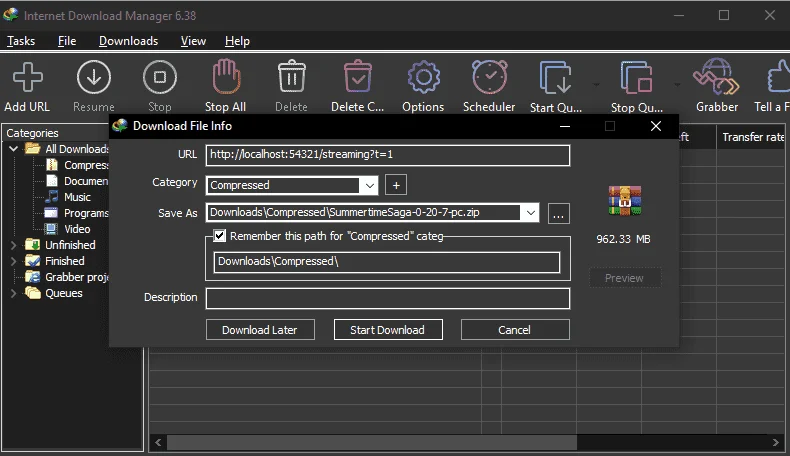Click the Compressed category icon in tree
Image resolution: width=790 pixels, height=456 pixels.
[52, 165]
